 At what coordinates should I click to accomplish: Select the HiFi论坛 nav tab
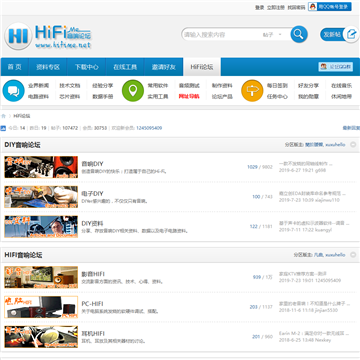coord(202,67)
